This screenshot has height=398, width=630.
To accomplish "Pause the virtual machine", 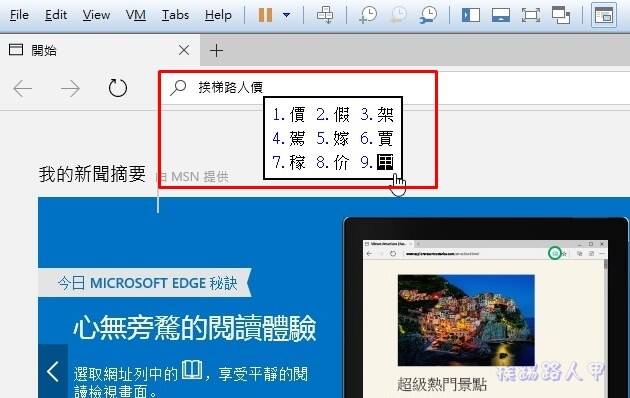I will click(x=265, y=15).
